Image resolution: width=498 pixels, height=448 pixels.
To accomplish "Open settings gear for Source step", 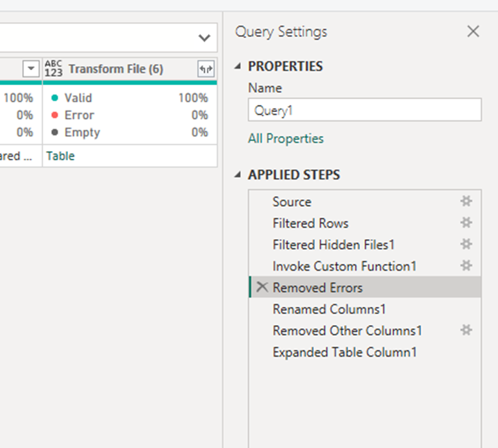I will (466, 201).
